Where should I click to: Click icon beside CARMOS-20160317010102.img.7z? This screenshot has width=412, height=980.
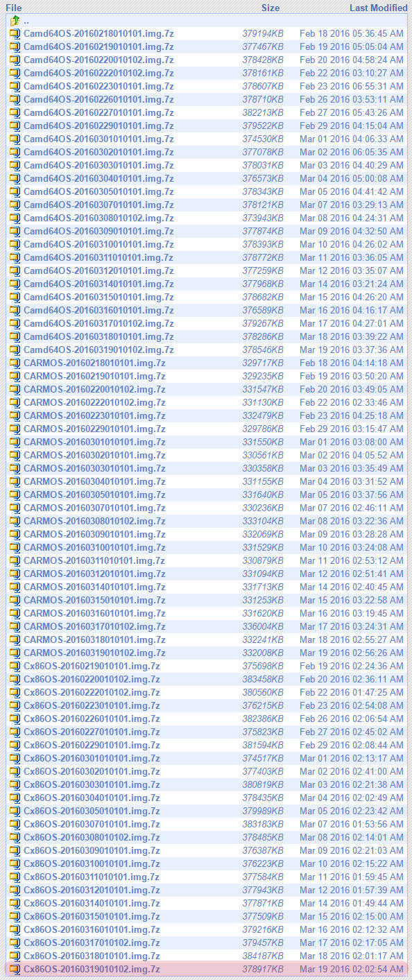point(15,626)
